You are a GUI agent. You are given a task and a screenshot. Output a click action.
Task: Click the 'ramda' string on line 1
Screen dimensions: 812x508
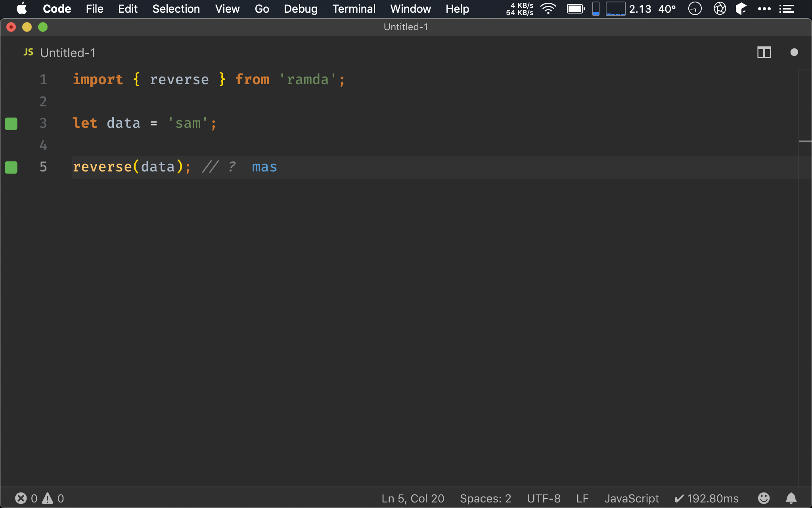pos(308,80)
